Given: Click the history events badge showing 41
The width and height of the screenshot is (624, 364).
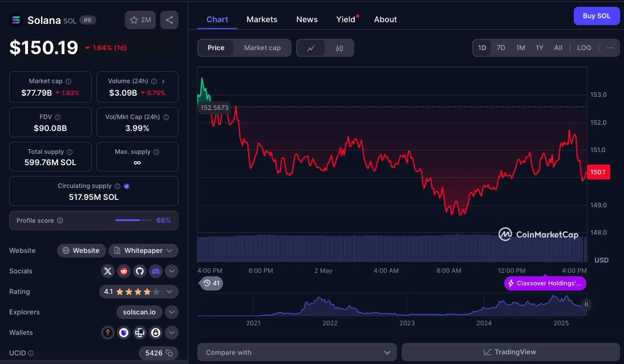Looking at the screenshot, I should coord(211,283).
